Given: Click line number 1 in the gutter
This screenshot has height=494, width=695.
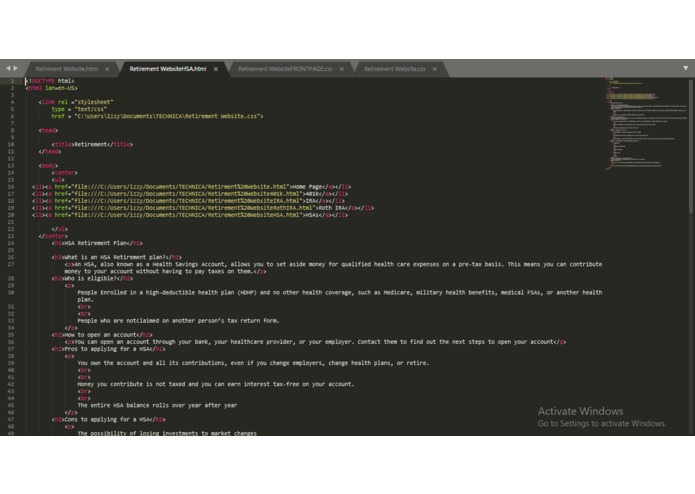Looking at the screenshot, I should 12,81.
